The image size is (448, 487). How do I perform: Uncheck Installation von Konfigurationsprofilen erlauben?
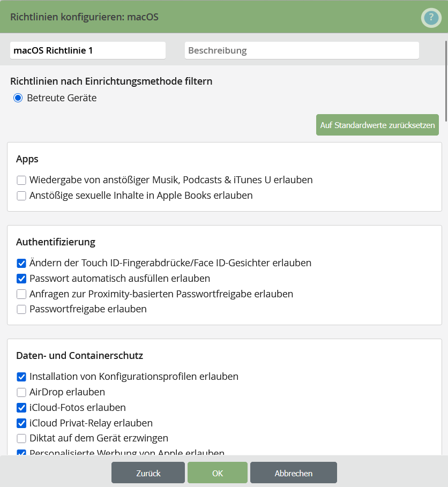click(x=21, y=377)
